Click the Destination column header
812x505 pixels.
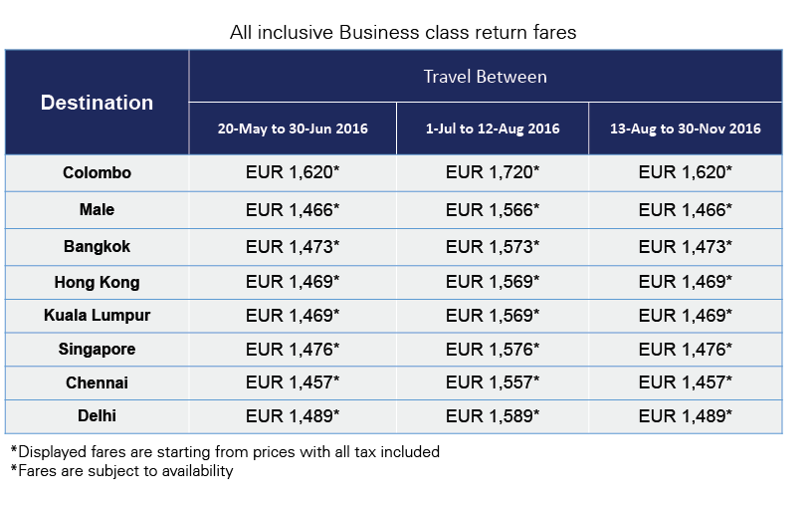tap(97, 103)
